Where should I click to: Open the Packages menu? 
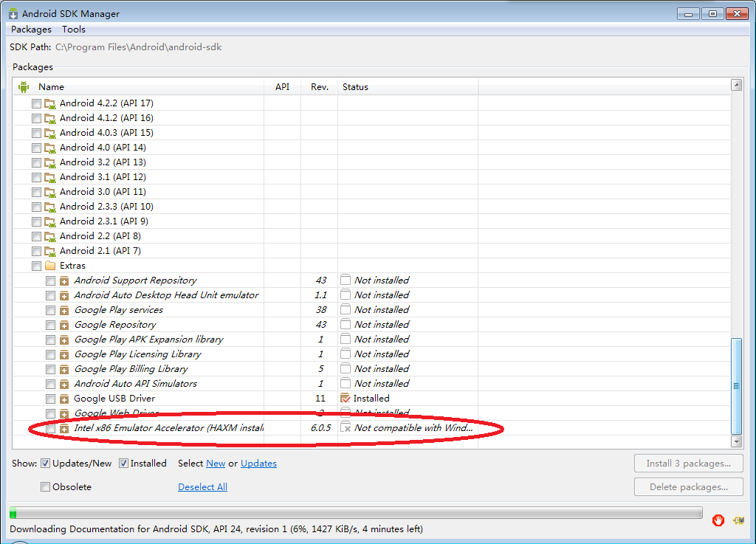[31, 30]
